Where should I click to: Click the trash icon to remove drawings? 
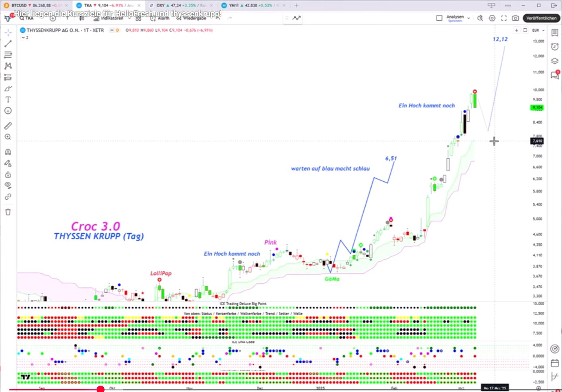(8, 212)
